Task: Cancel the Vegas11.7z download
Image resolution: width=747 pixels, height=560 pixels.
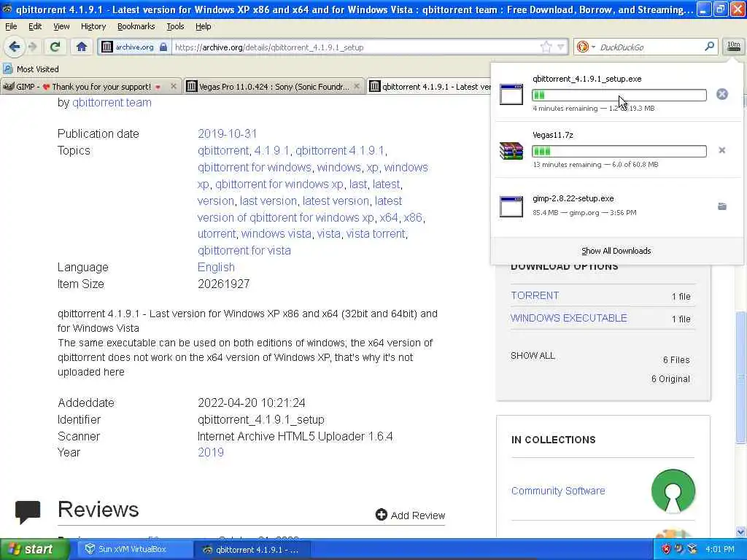Action: (721, 150)
